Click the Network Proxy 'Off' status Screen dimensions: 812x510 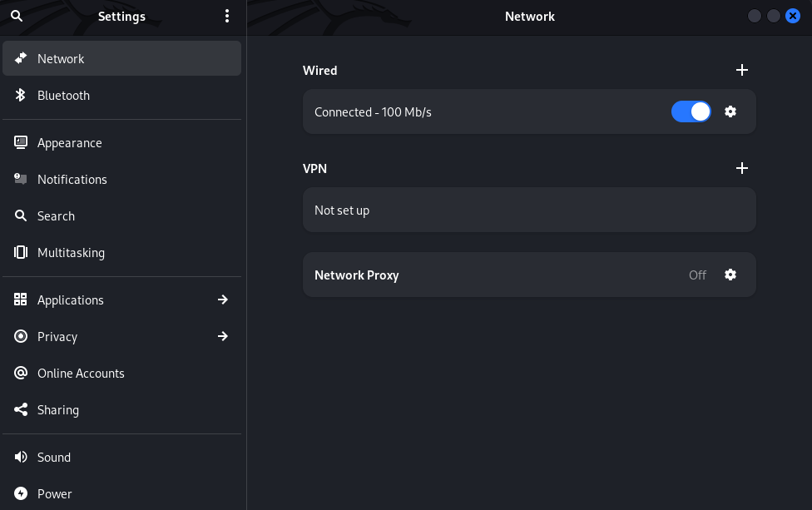pos(697,275)
